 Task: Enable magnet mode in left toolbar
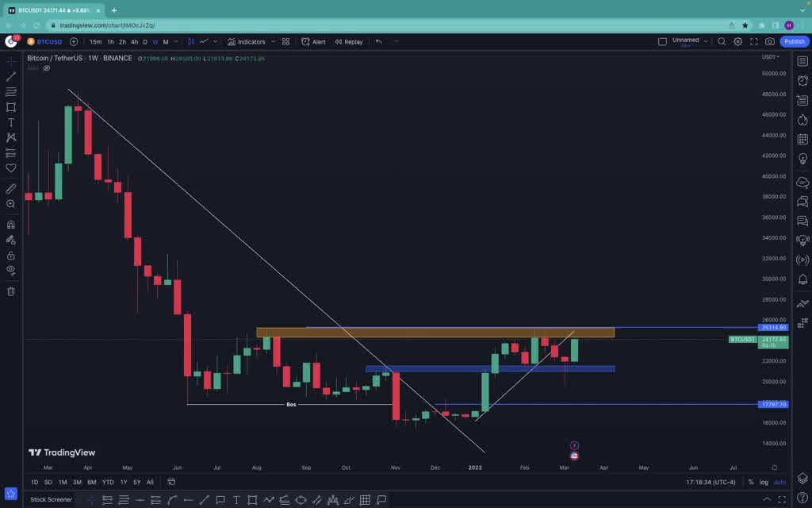tap(11, 225)
